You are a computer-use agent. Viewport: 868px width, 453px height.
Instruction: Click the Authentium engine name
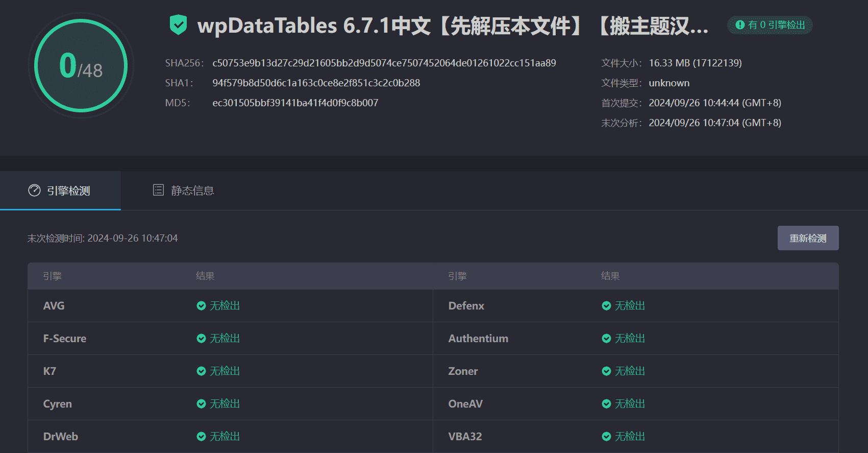pyautogui.click(x=478, y=338)
